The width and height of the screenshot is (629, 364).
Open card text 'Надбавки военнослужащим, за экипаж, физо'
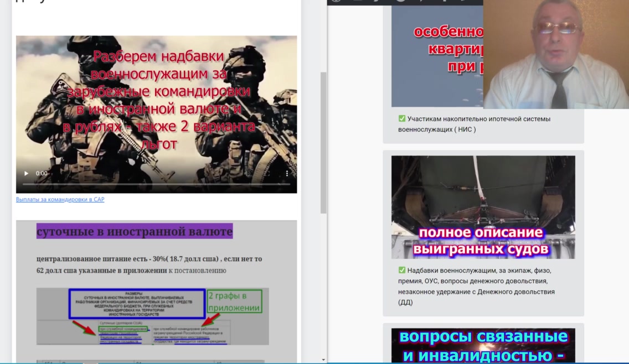(477, 286)
